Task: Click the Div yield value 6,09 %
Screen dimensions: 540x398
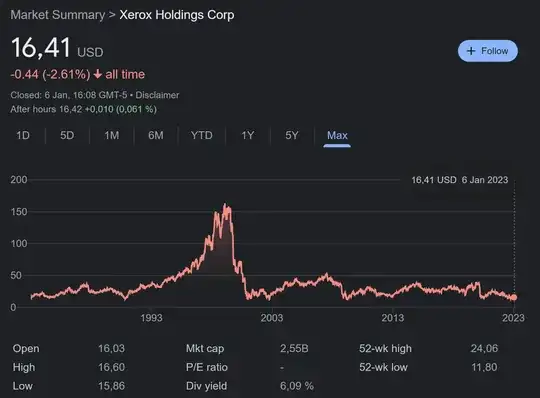Action: click(x=297, y=386)
